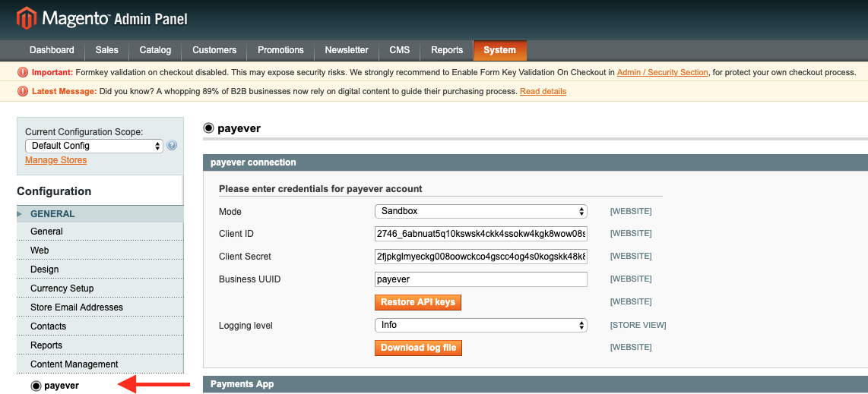Viewport: 868px width, 394px height.
Task: Select Design in configuration sidebar
Action: click(x=100, y=269)
